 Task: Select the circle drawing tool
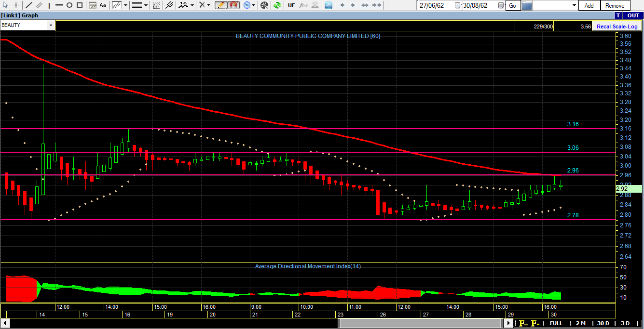click(69, 5)
